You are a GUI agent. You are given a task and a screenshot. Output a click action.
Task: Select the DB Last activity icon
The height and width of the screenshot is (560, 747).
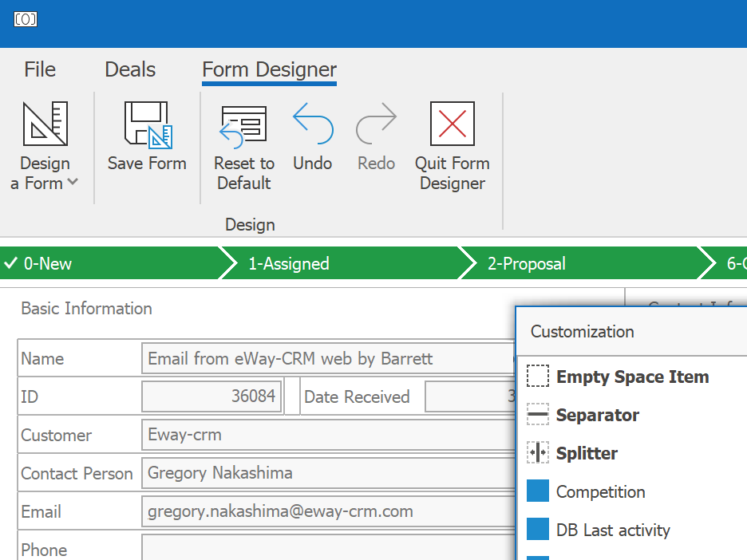(538, 529)
